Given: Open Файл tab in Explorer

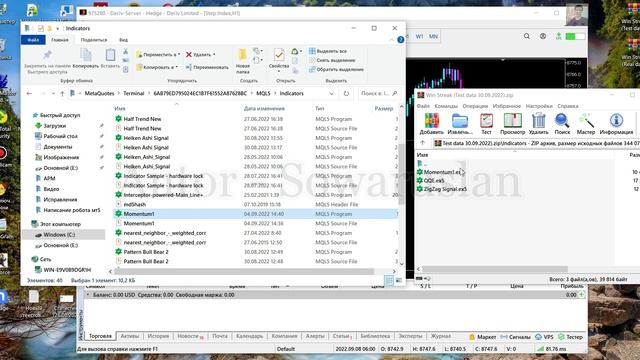Looking at the screenshot, I should (33, 40).
